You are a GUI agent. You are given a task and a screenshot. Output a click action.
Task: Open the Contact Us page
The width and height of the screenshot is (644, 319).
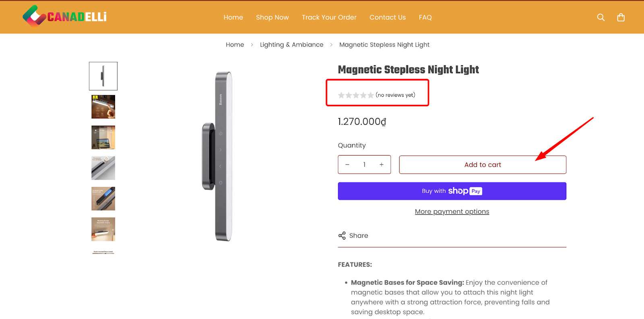tap(388, 17)
